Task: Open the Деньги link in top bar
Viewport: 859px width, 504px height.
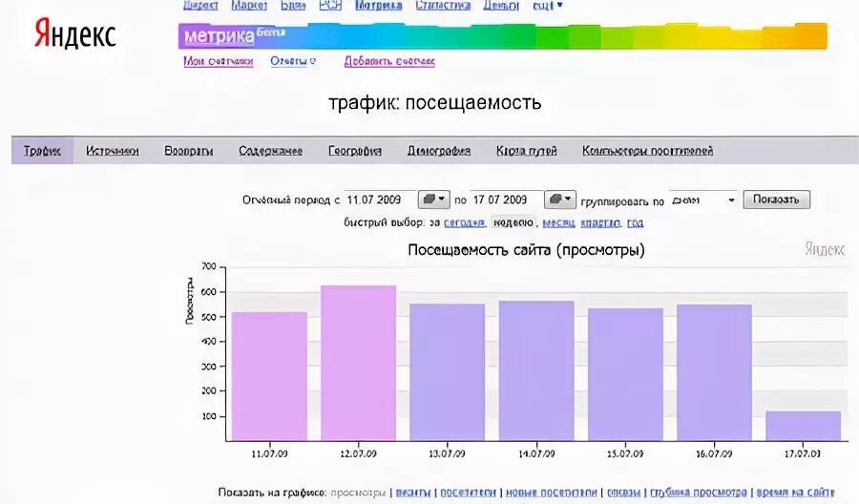Action: click(x=501, y=6)
